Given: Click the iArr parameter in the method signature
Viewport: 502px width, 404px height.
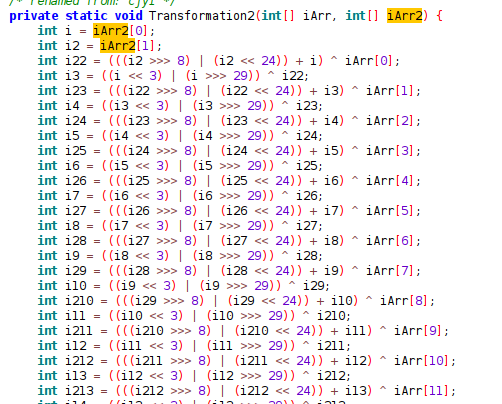Looking at the screenshot, I should coord(317,16).
